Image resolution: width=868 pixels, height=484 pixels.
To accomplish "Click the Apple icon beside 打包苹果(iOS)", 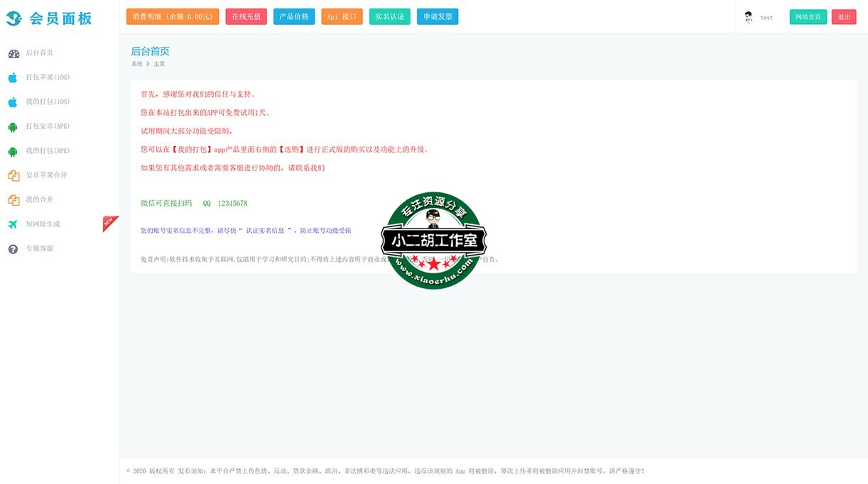I will click(x=13, y=77).
